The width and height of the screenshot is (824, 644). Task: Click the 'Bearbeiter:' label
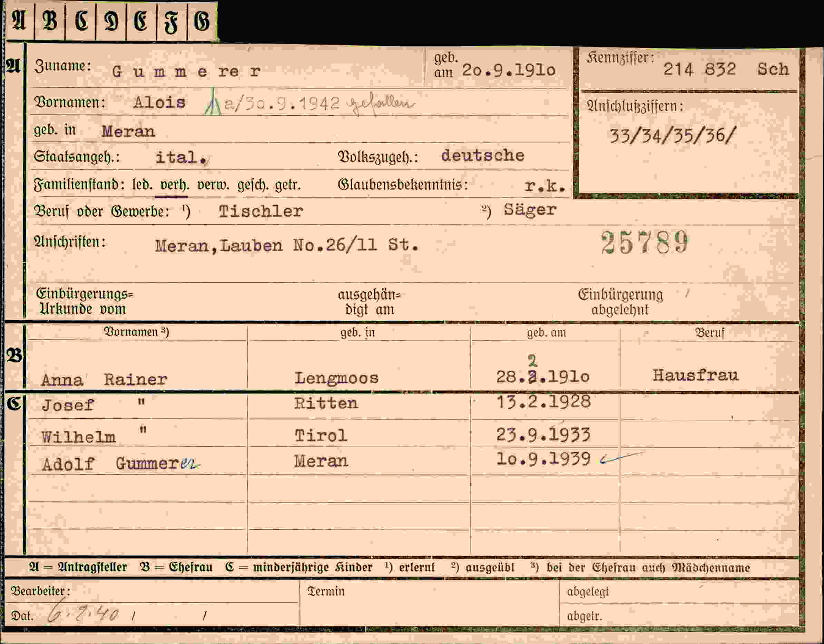[40, 591]
